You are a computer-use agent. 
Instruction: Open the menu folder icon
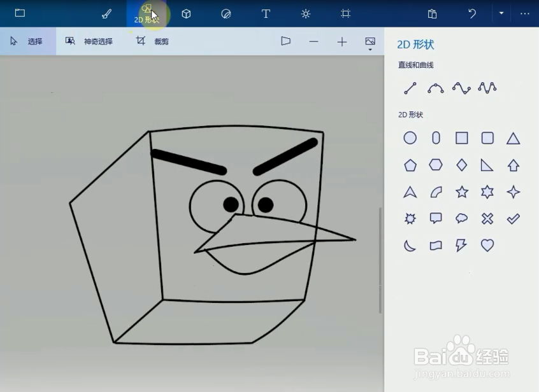pos(20,13)
